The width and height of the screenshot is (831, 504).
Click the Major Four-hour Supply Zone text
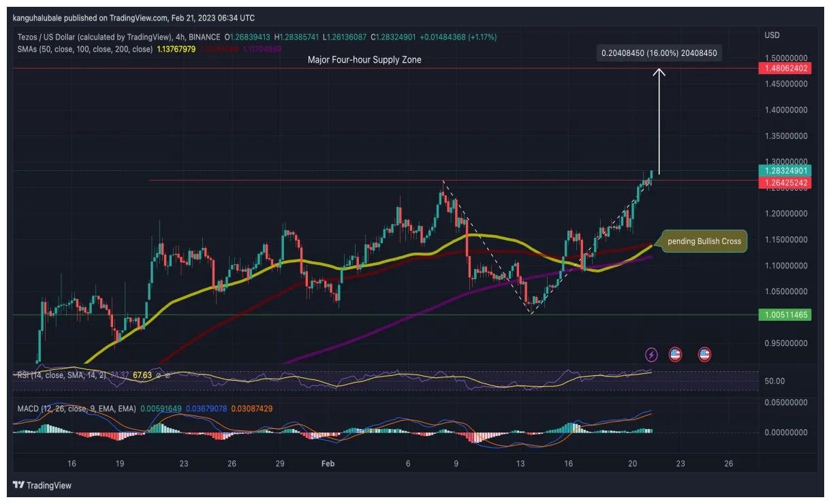(x=365, y=60)
